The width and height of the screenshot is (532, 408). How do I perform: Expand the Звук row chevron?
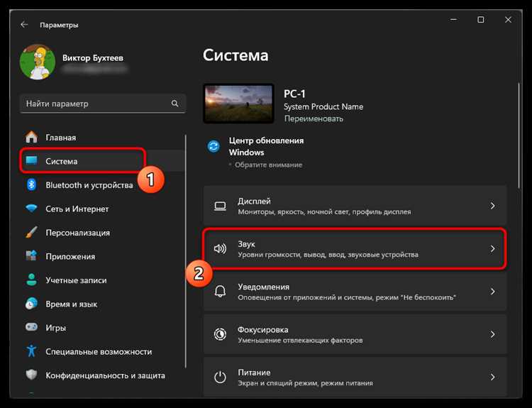point(492,248)
